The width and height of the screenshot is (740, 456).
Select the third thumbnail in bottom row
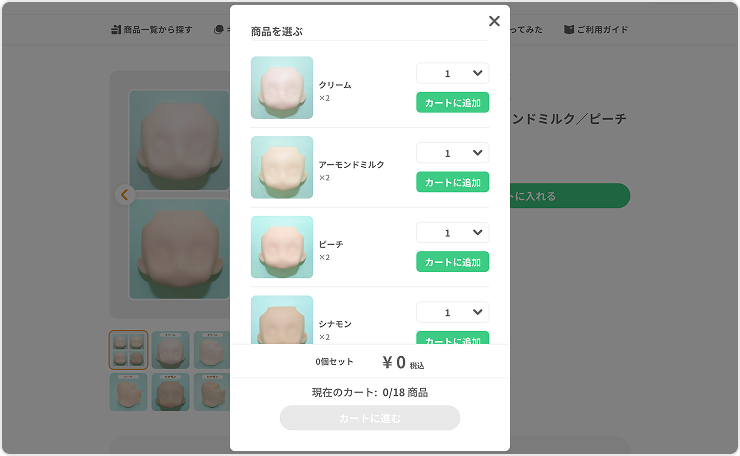pos(212,392)
